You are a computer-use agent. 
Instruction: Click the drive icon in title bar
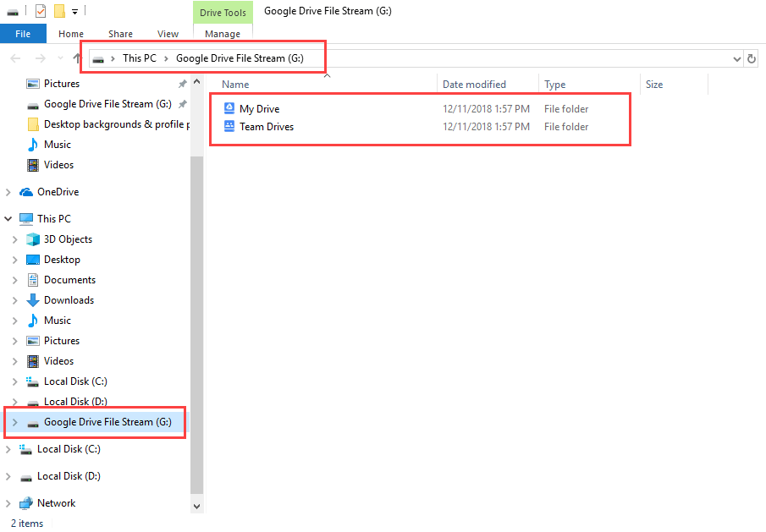point(13,12)
